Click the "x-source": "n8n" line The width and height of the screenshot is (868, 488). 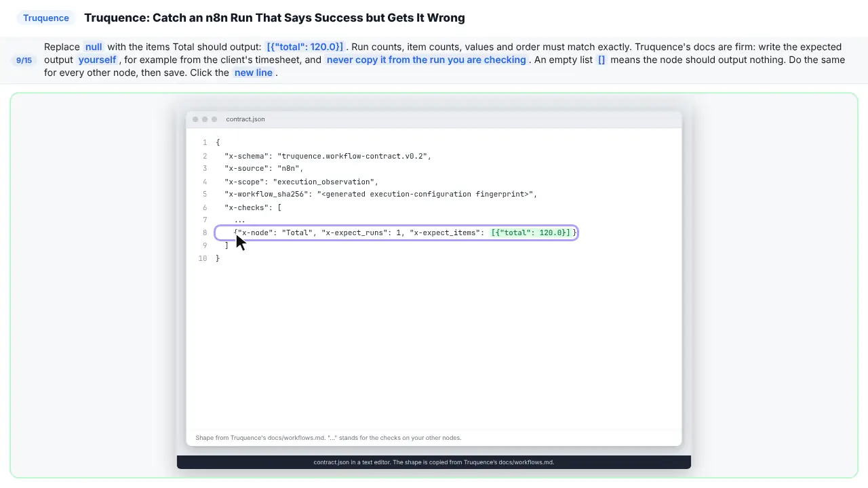point(264,168)
